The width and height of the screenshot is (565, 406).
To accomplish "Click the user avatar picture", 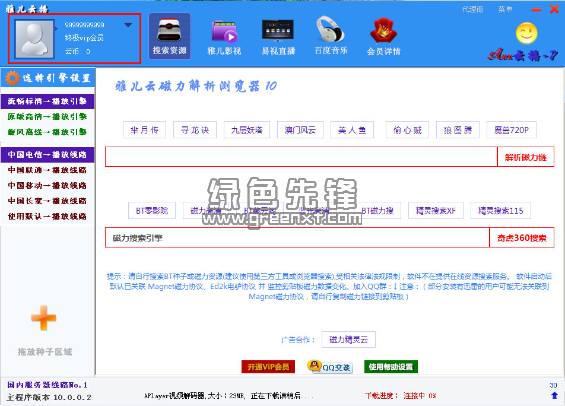I will pos(34,39).
